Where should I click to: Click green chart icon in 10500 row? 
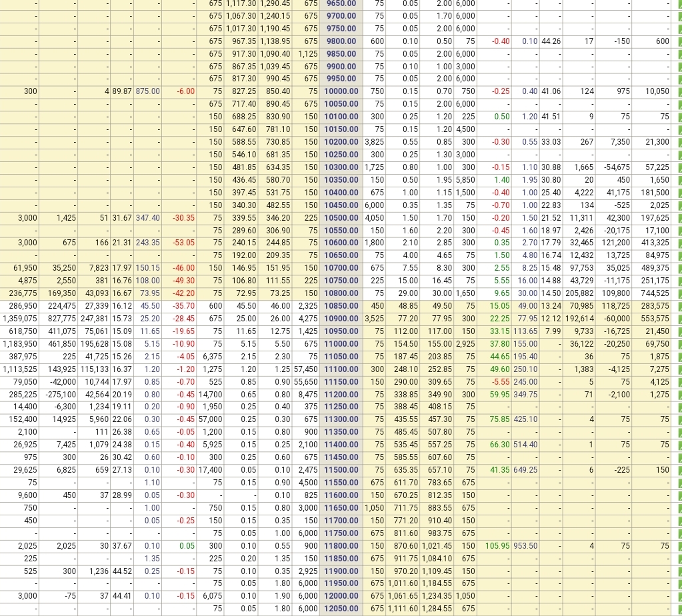tap(679, 218)
